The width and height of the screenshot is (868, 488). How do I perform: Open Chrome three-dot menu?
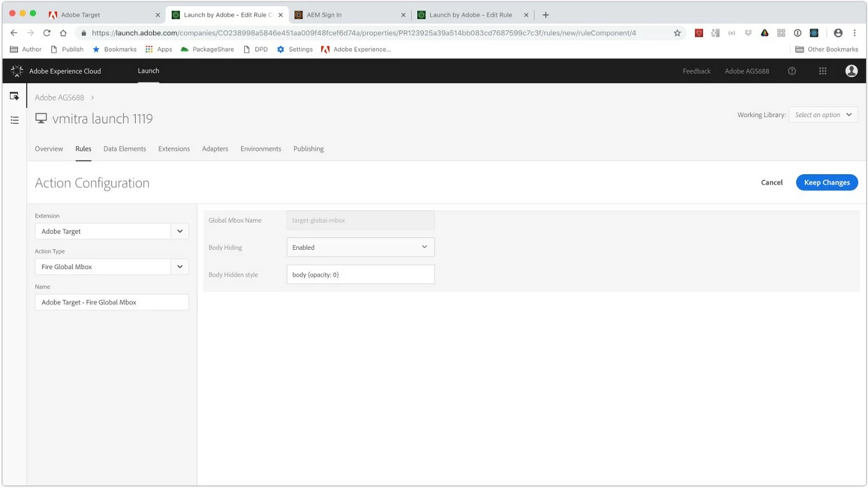click(855, 33)
